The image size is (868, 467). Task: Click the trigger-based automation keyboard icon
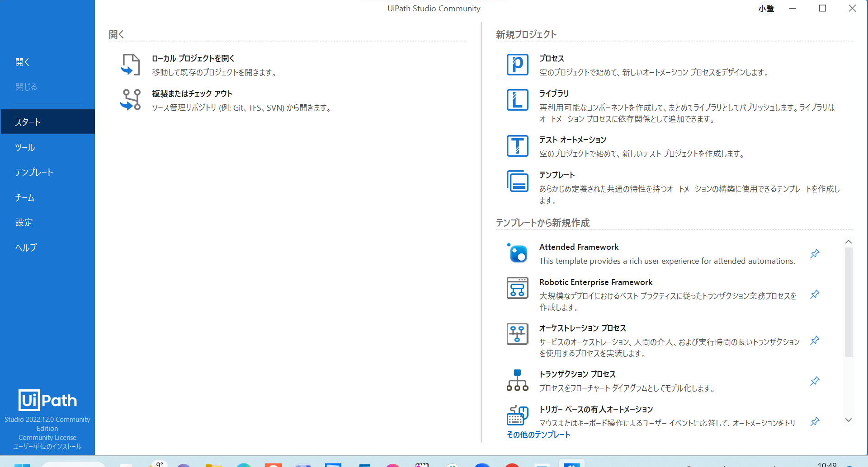click(517, 414)
